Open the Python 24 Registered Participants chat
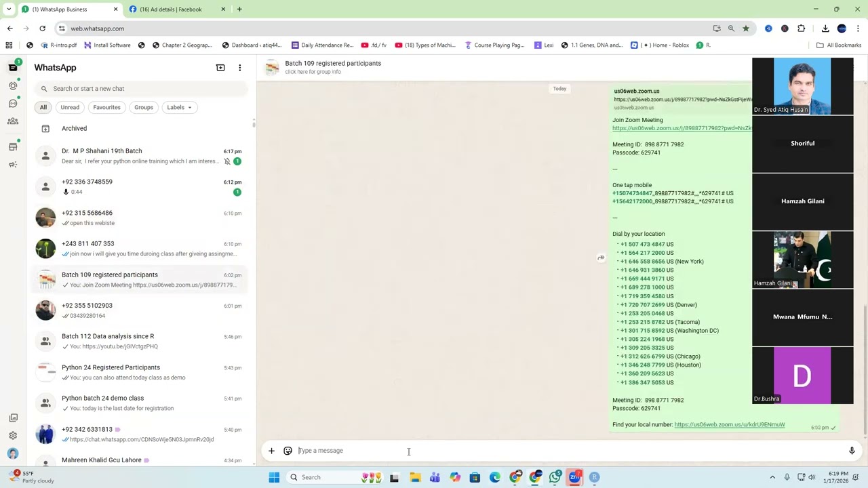868x488 pixels. (x=139, y=372)
